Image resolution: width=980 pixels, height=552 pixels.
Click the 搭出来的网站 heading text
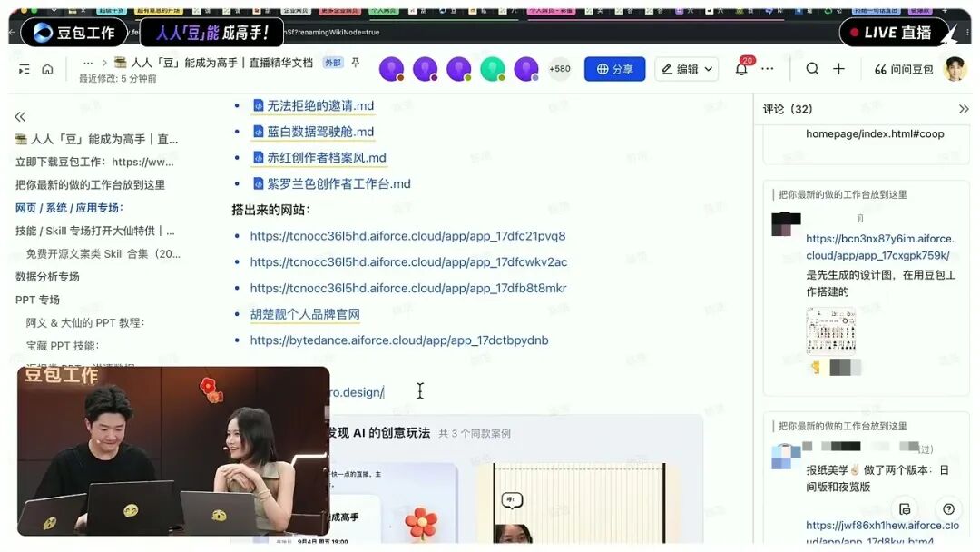(x=271, y=210)
